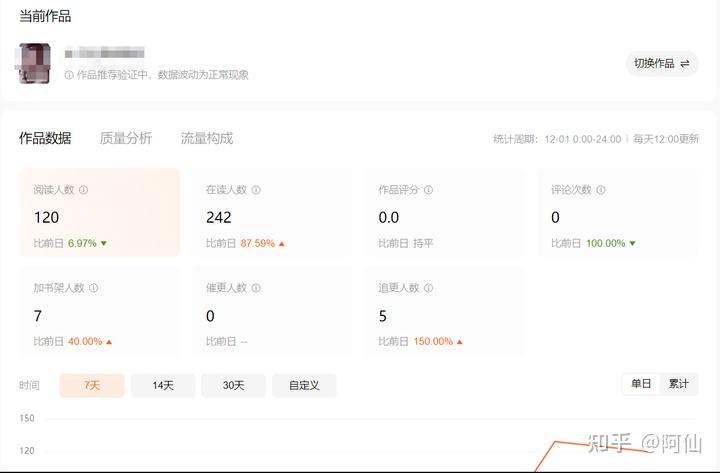The image size is (720, 473).
Task: Choose the 30天 time range
Action: [233, 385]
